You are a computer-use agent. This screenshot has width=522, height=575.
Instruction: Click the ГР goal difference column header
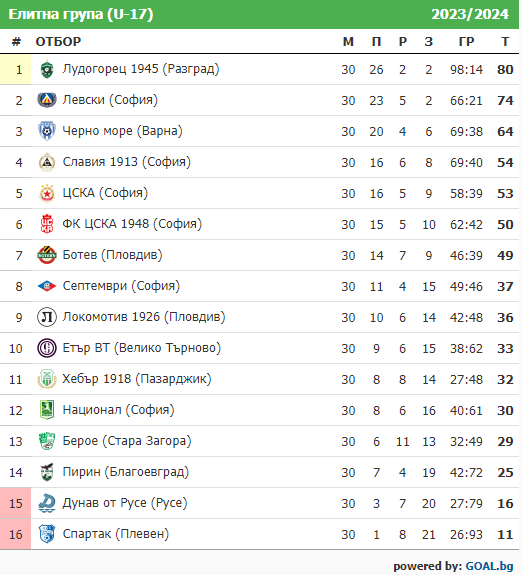point(466,42)
